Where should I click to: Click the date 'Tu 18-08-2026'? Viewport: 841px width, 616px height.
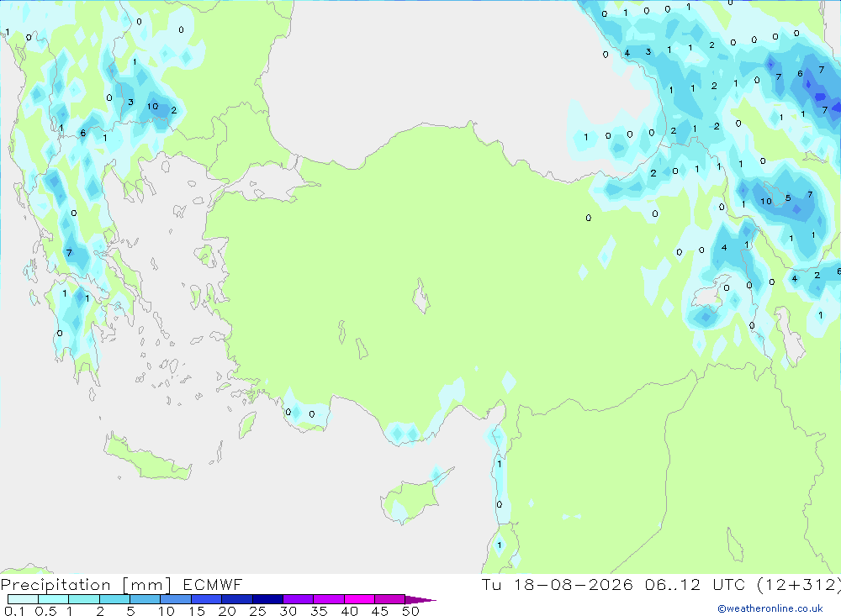point(558,584)
